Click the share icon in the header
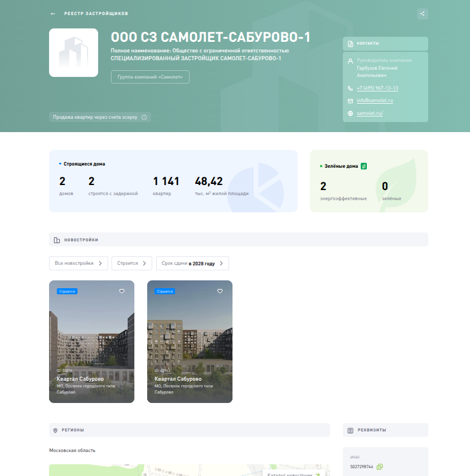Image resolution: width=470 pixels, height=476 pixels. pos(422,14)
